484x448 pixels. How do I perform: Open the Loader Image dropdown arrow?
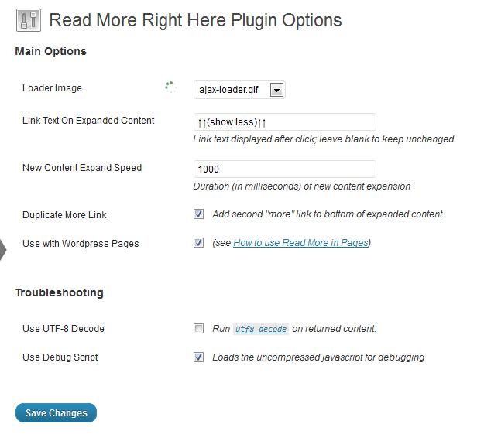(x=277, y=90)
